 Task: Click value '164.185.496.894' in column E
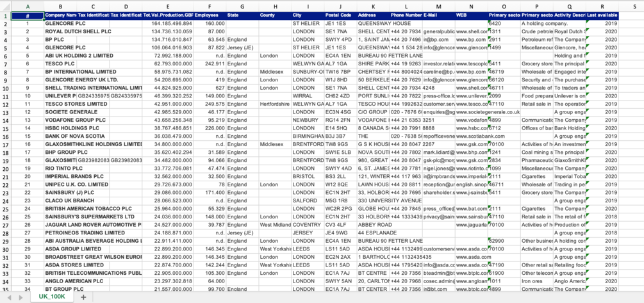coord(168,24)
